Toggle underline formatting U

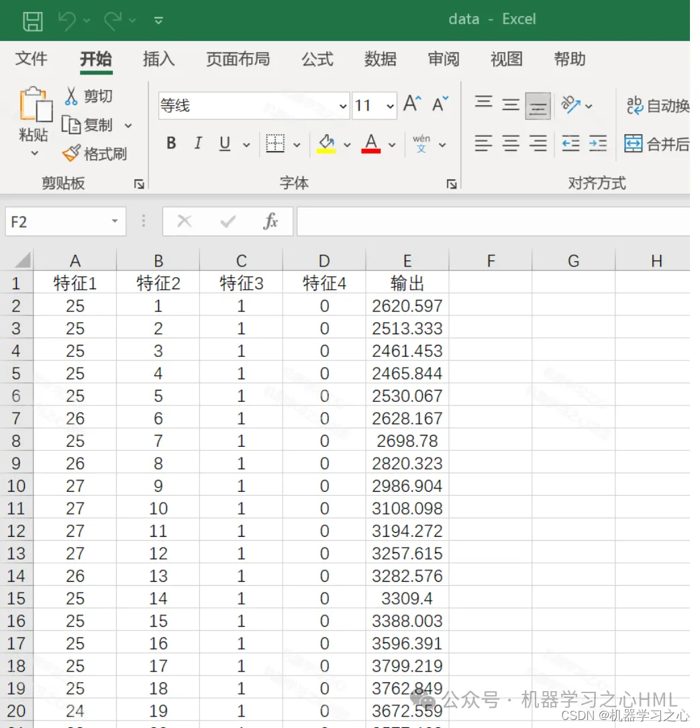[x=225, y=144]
